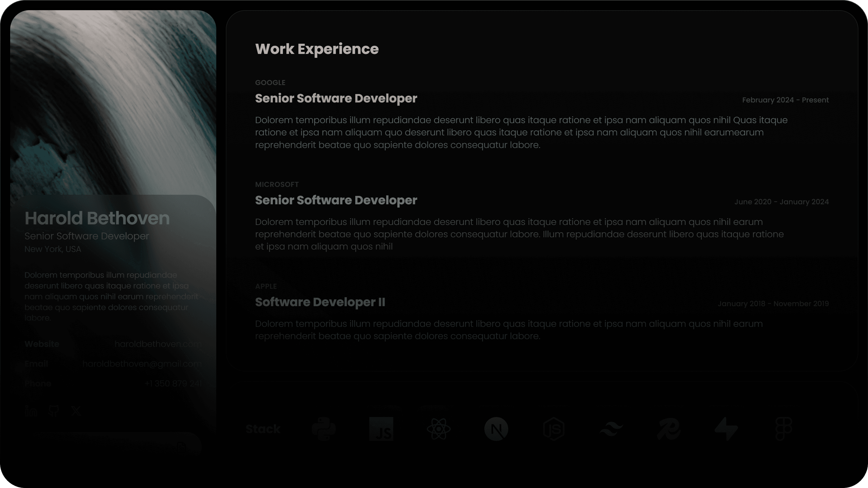Click the haroldbethoven@gmail.com email link
This screenshot has height=488, width=868.
pyautogui.click(x=142, y=363)
